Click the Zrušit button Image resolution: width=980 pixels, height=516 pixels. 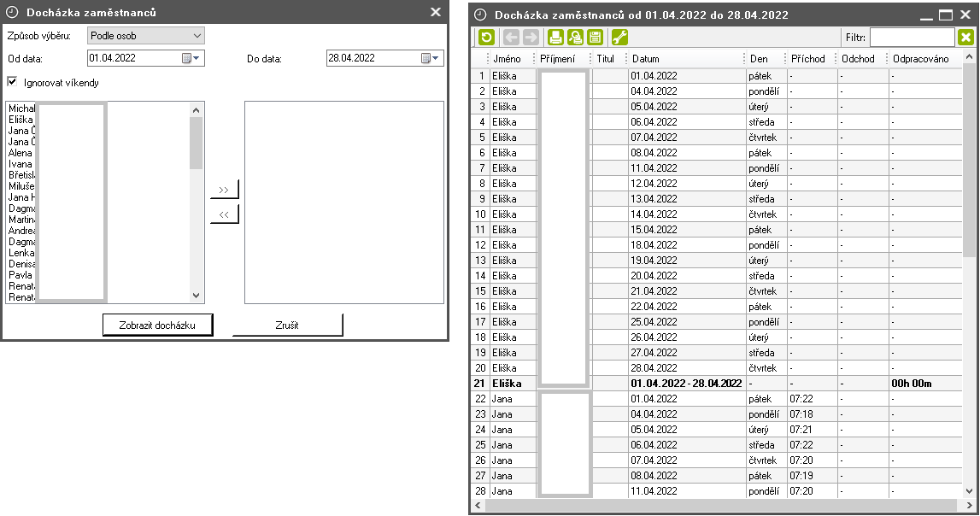[x=287, y=325]
